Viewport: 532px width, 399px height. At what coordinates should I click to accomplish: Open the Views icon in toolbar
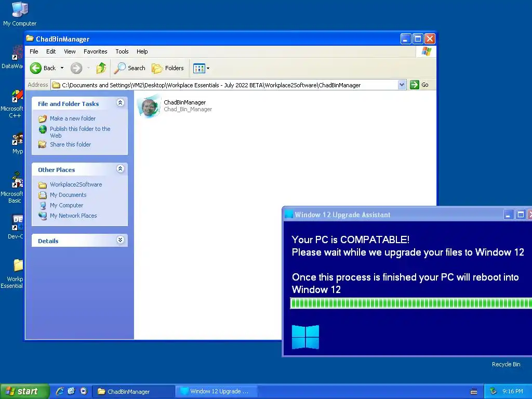click(x=199, y=68)
